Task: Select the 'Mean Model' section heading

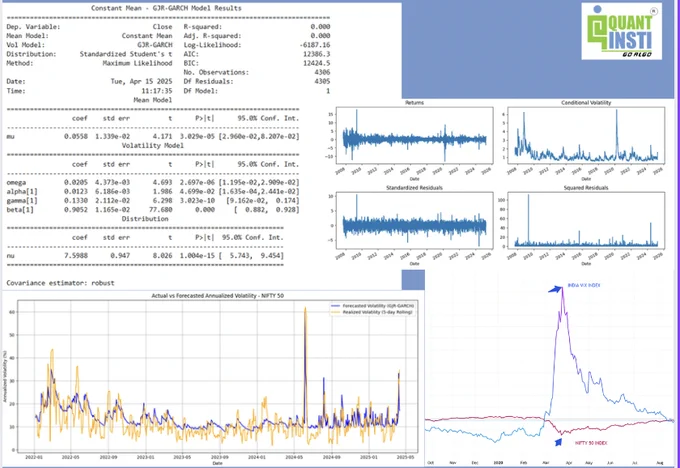Action: click(x=153, y=100)
